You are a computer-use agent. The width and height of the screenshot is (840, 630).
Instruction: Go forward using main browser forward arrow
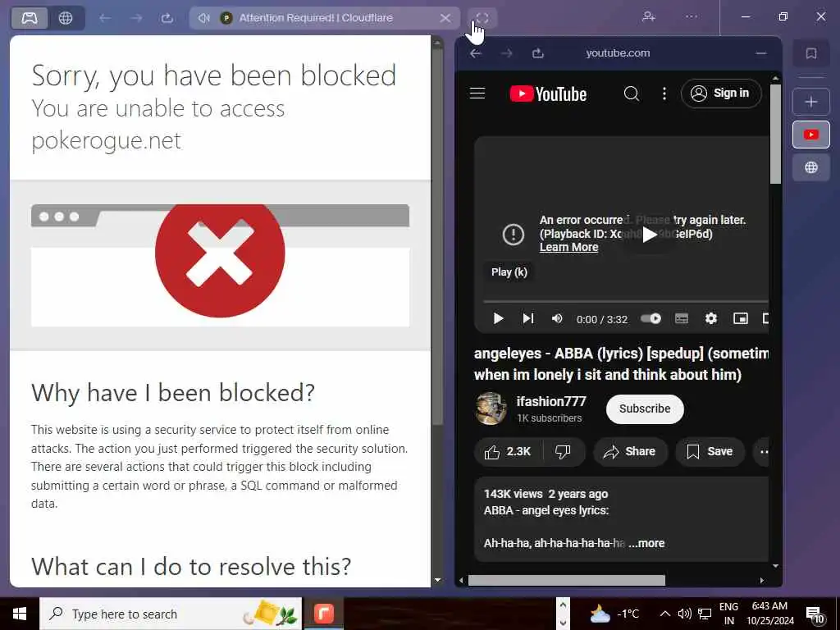tap(136, 18)
